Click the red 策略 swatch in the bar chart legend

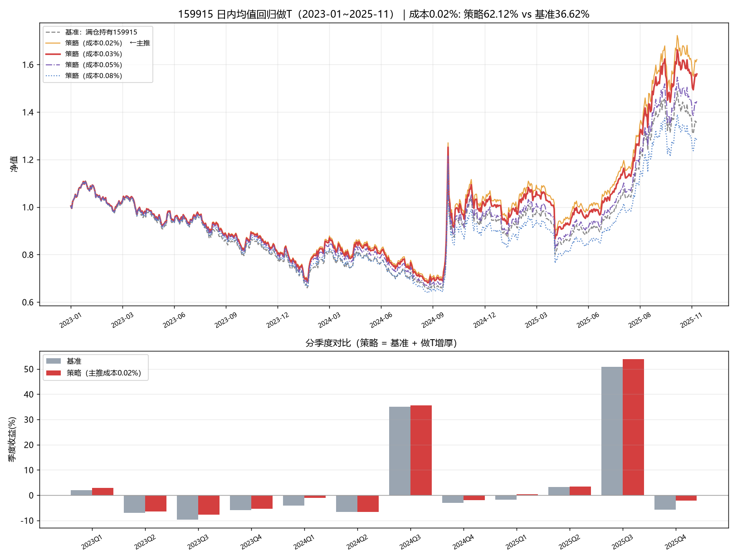(54, 373)
